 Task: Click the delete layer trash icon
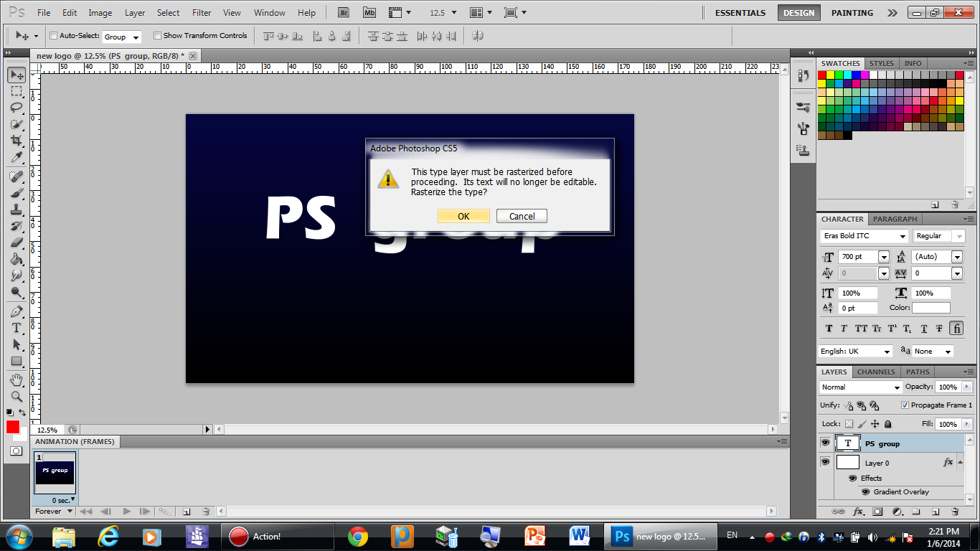tap(955, 512)
